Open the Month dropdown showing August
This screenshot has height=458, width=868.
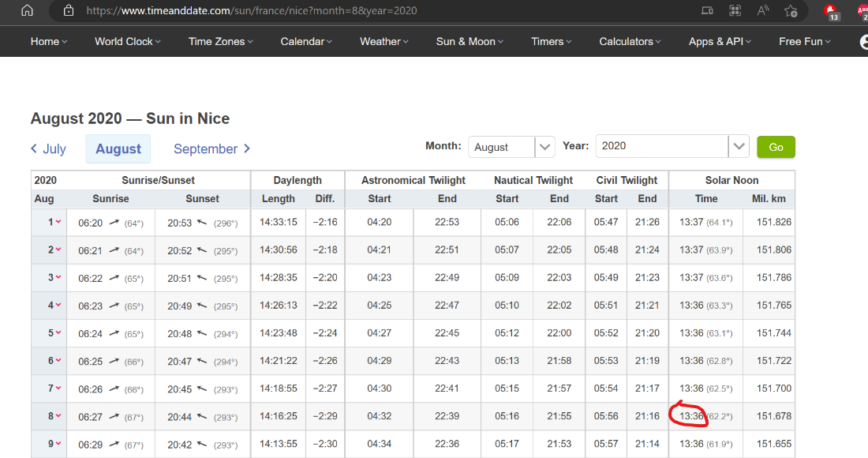[511, 147]
